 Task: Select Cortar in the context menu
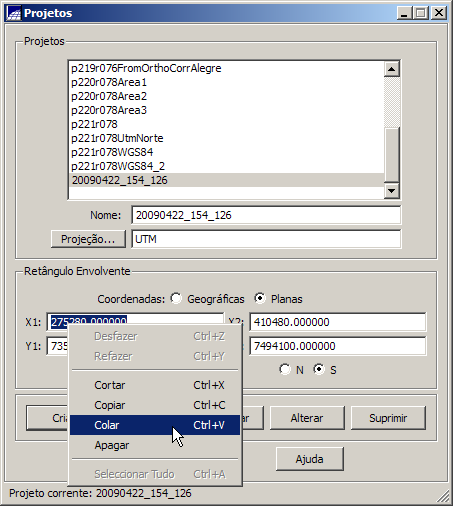tap(155, 385)
